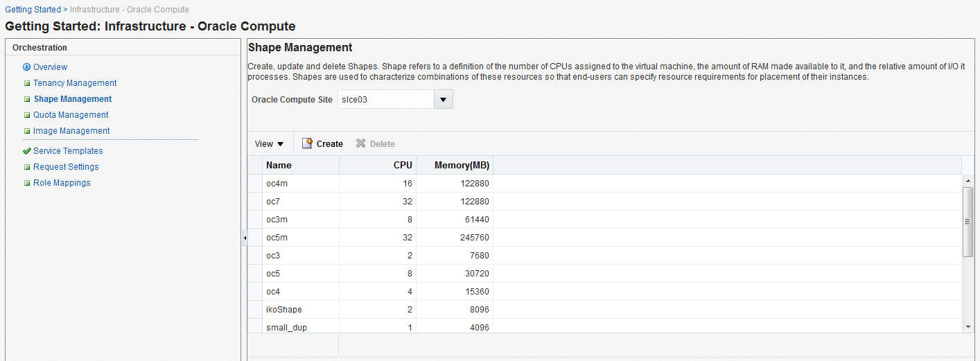Screen dimensions: 980x361
Task: Select Shape Management in the sidebar
Action: (x=73, y=99)
